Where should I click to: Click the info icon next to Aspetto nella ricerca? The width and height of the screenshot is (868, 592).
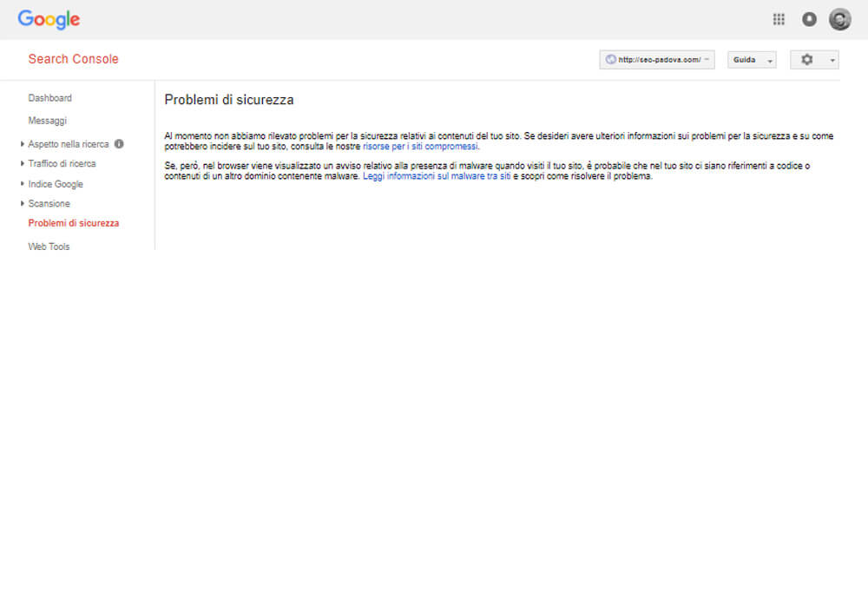tap(118, 144)
